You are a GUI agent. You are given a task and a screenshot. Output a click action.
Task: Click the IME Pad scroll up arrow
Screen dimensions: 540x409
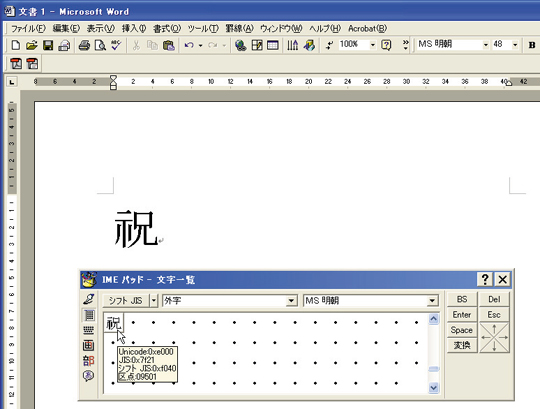pos(434,319)
